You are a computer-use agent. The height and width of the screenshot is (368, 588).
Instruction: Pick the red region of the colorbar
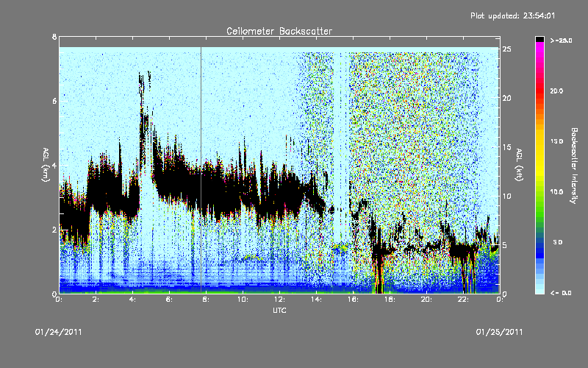tap(539, 92)
